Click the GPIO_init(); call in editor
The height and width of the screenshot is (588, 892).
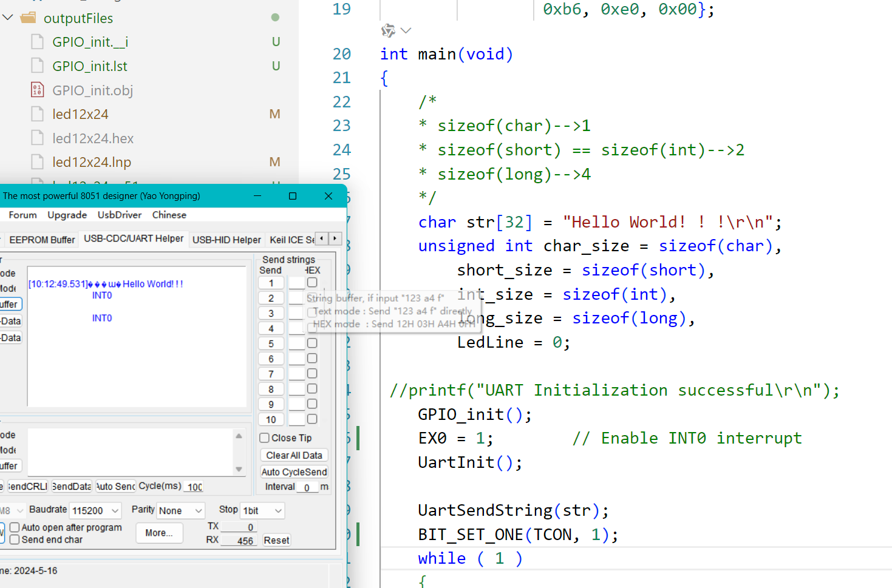pos(475,414)
